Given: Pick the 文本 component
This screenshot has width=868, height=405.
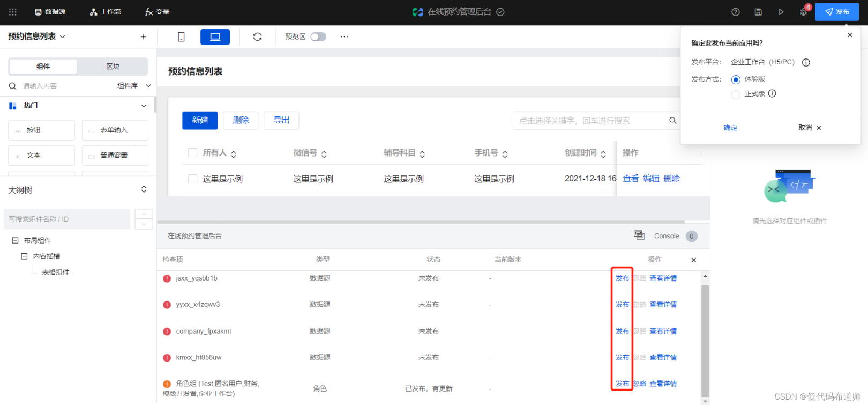Looking at the screenshot, I should click(x=42, y=156).
